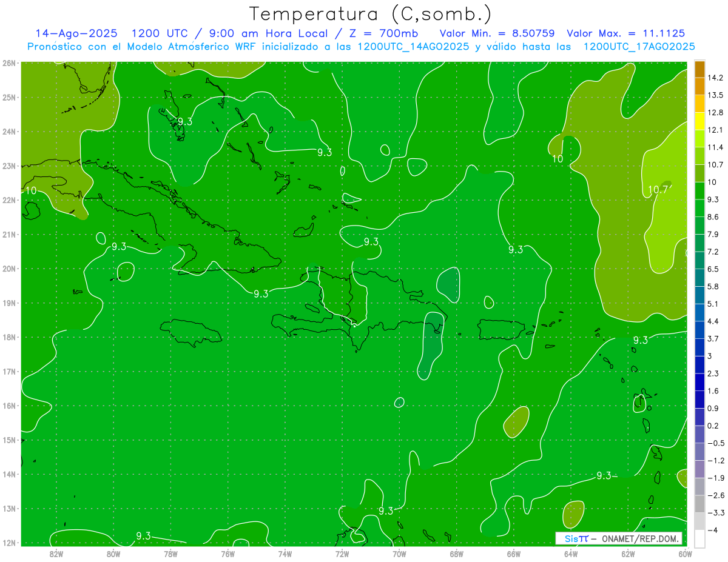Click the '1200 UTC' time label in header

pos(160,33)
